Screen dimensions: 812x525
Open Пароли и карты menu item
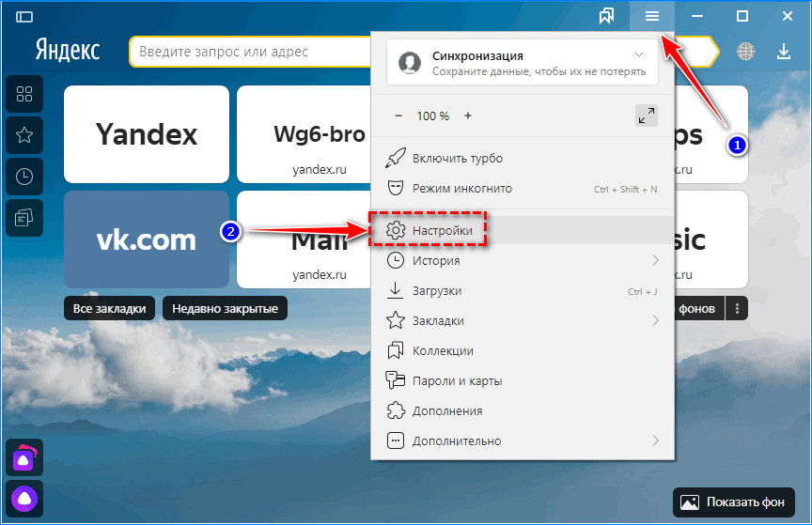tap(457, 380)
